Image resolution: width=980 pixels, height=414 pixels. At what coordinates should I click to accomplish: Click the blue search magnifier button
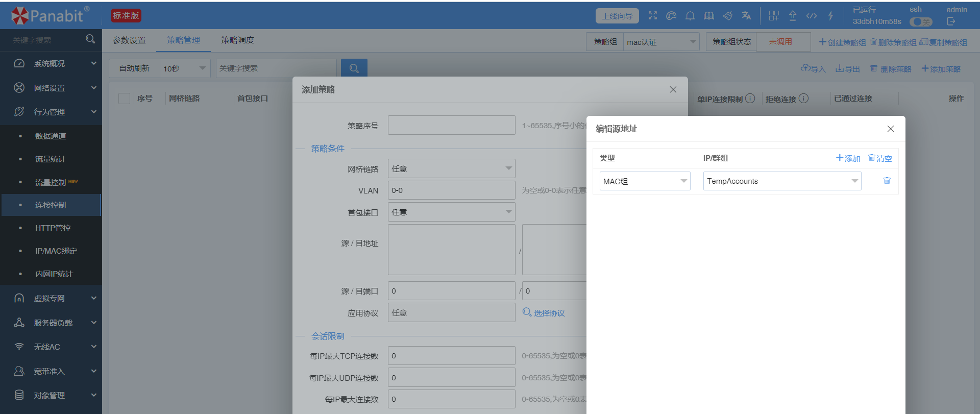(x=354, y=68)
